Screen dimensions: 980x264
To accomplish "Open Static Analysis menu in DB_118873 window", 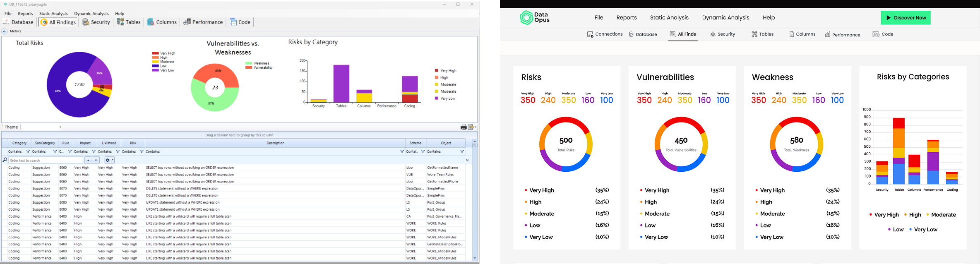I will [53, 14].
